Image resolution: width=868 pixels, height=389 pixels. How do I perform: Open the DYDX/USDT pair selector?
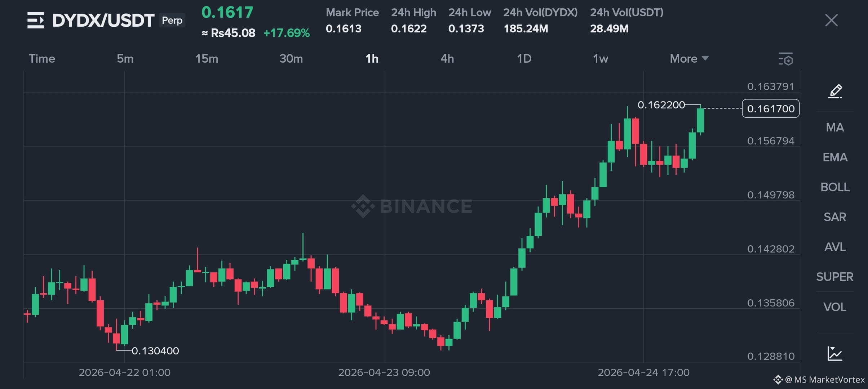pyautogui.click(x=103, y=20)
